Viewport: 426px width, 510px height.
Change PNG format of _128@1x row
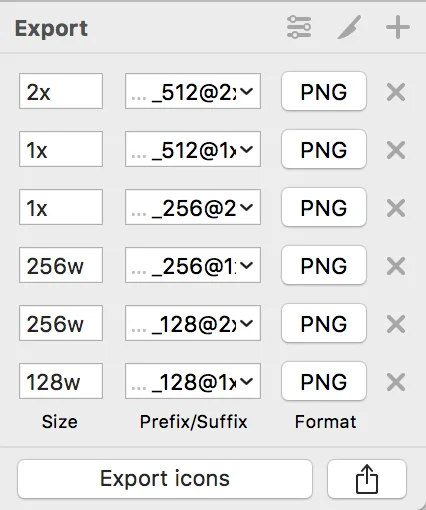[x=324, y=381]
